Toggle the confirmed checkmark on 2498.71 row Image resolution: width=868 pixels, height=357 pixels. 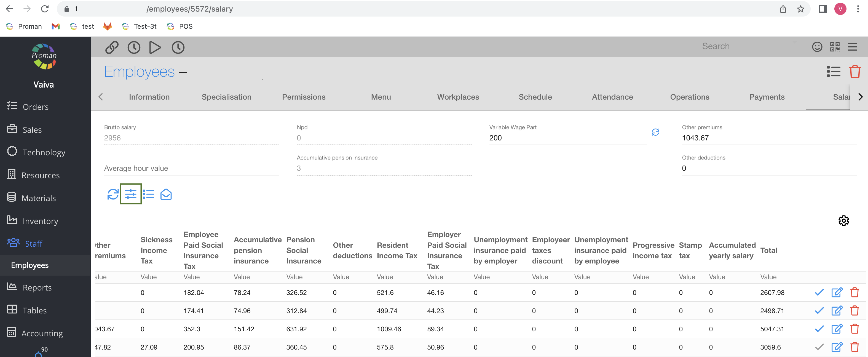coord(819,310)
